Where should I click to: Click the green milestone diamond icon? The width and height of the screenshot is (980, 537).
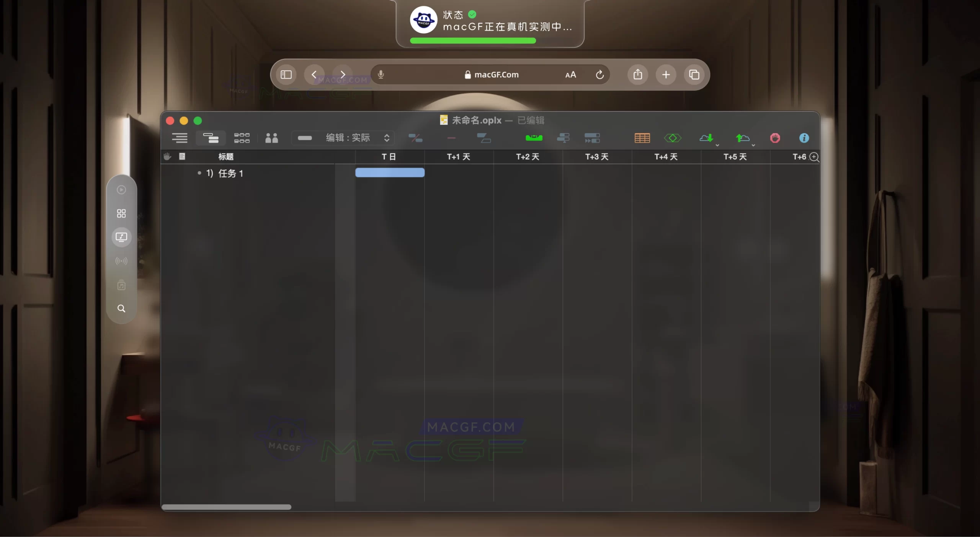pyautogui.click(x=673, y=138)
